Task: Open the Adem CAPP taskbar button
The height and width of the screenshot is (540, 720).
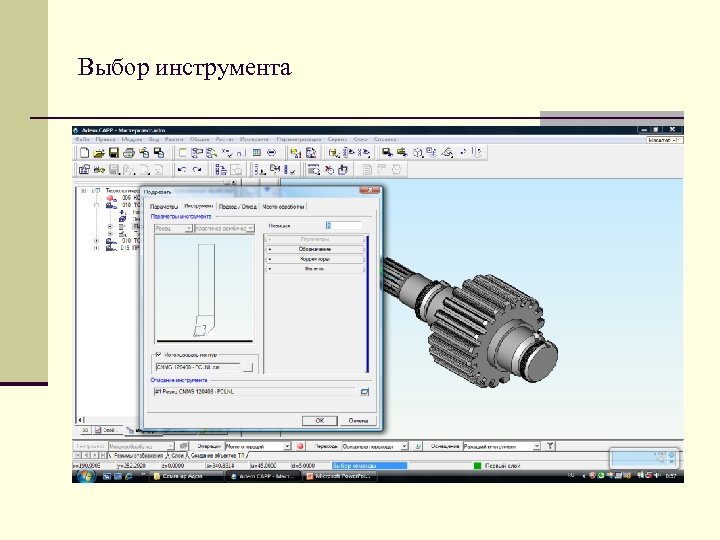Action: coord(264,476)
